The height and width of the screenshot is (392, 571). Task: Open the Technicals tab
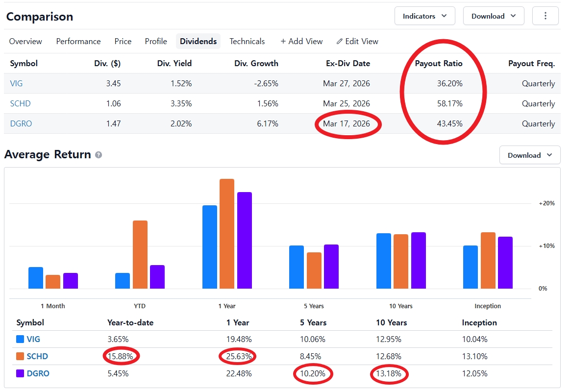click(247, 42)
